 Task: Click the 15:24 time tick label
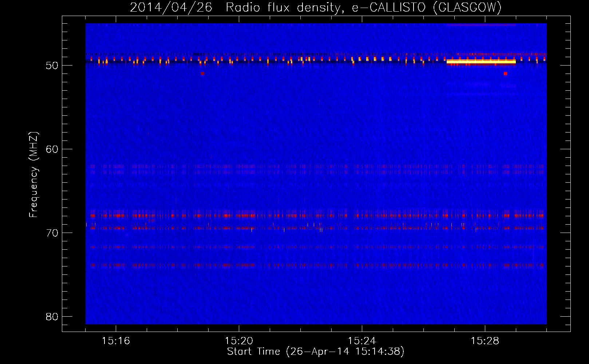pos(362,341)
